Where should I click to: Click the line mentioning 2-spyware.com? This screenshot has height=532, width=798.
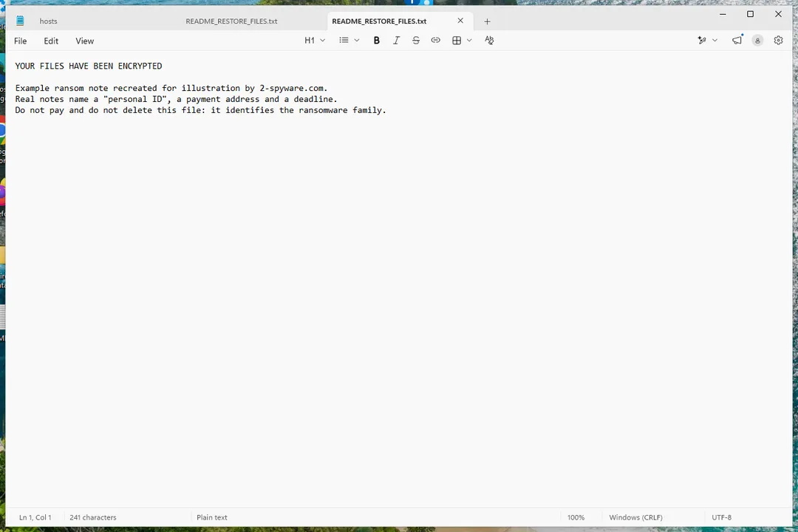171,88
